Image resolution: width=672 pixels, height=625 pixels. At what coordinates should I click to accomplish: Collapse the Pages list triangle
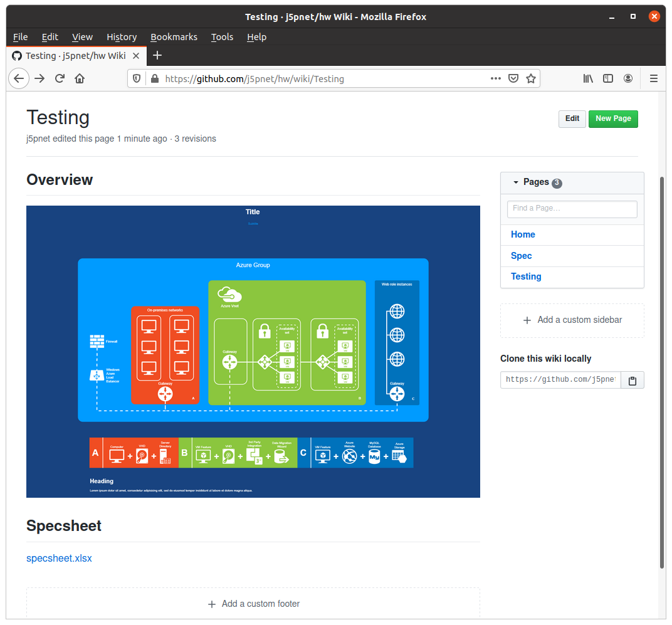pyautogui.click(x=516, y=182)
